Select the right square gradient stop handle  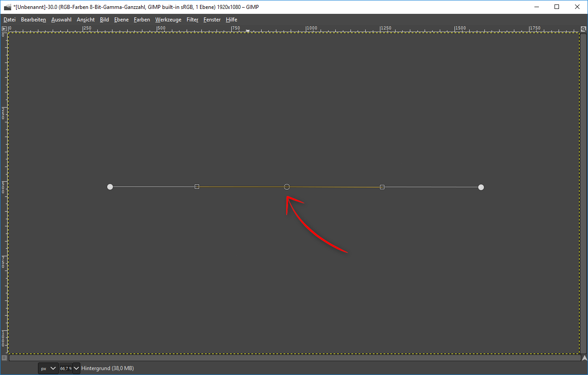pos(382,187)
